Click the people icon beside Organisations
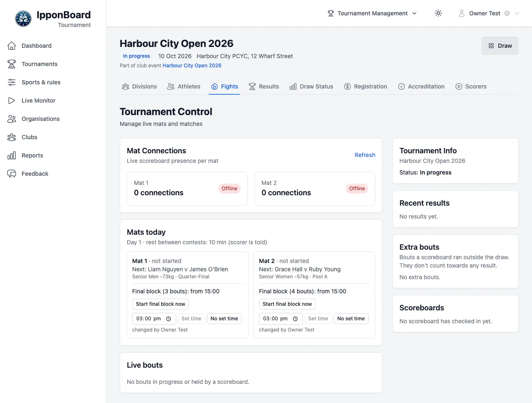This screenshot has width=532, height=403. 12,119
